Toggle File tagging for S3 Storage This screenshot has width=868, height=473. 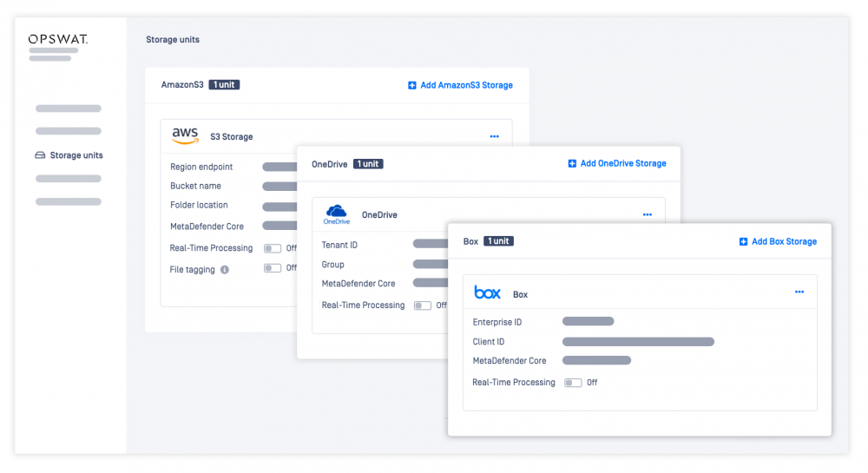coord(273,268)
